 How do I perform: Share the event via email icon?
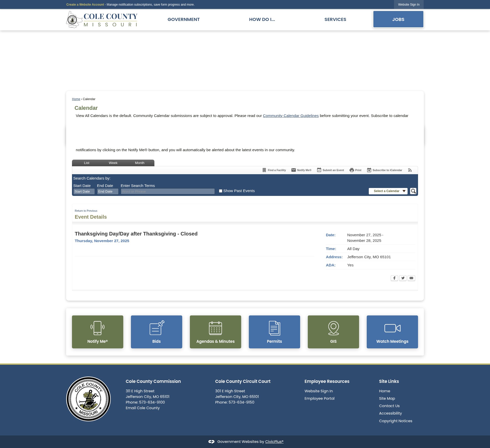tap(411, 278)
